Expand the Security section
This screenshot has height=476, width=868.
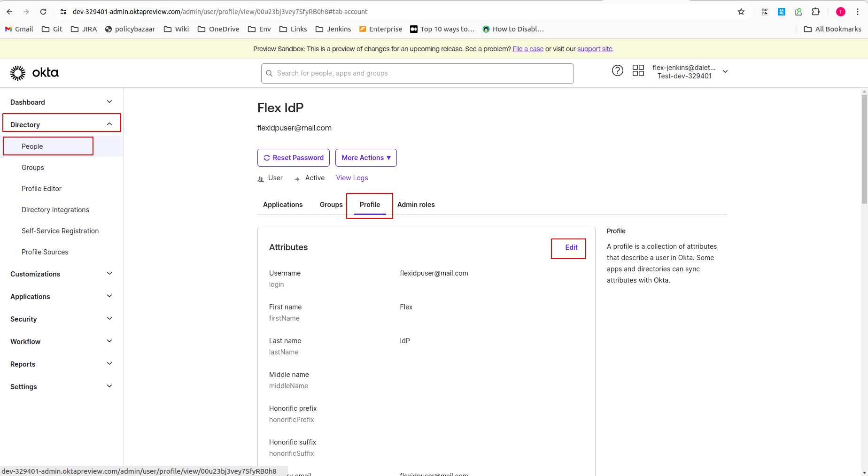coord(62,319)
